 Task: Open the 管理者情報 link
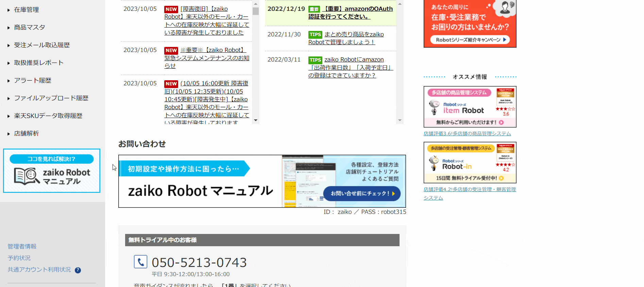pos(22,247)
